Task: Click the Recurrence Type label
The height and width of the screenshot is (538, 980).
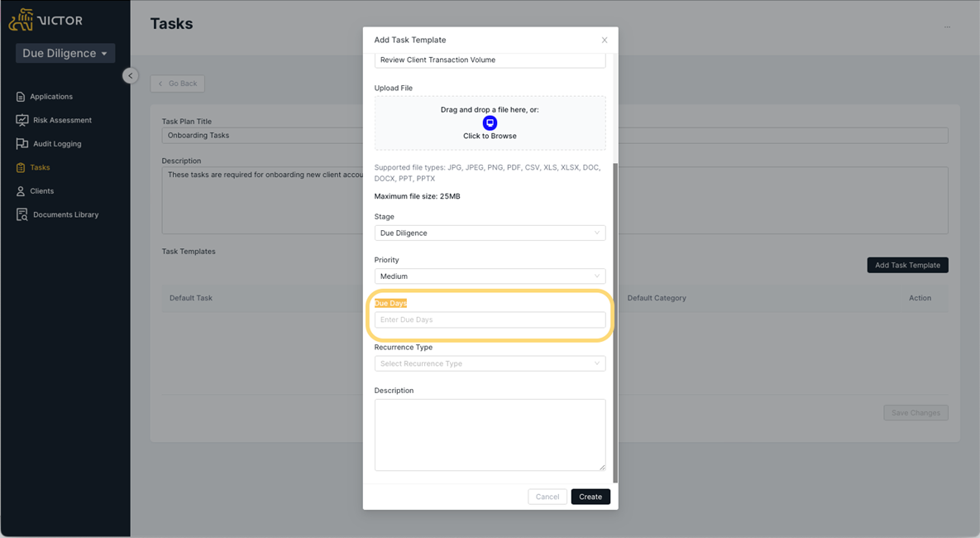Action: (x=403, y=347)
